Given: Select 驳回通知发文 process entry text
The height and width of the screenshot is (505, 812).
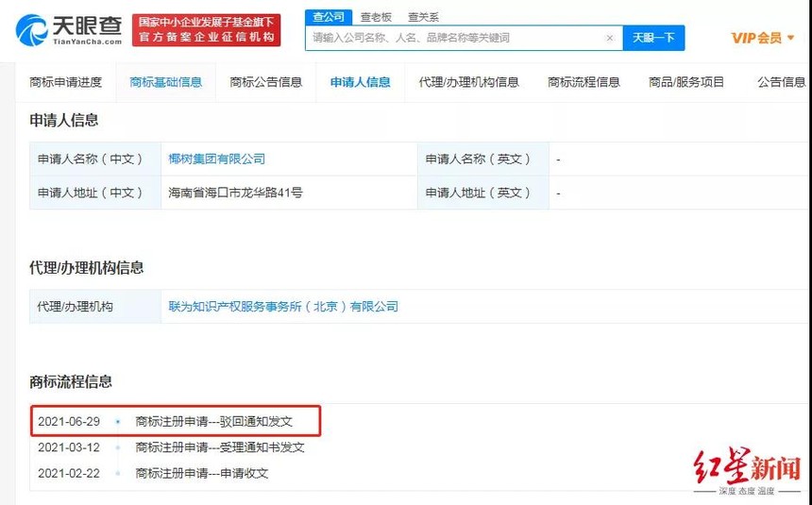Looking at the screenshot, I should pyautogui.click(x=256, y=422).
